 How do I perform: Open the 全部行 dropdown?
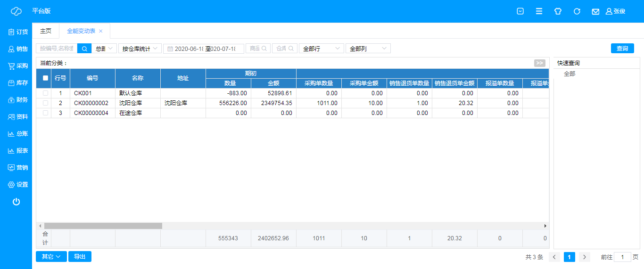[322, 49]
